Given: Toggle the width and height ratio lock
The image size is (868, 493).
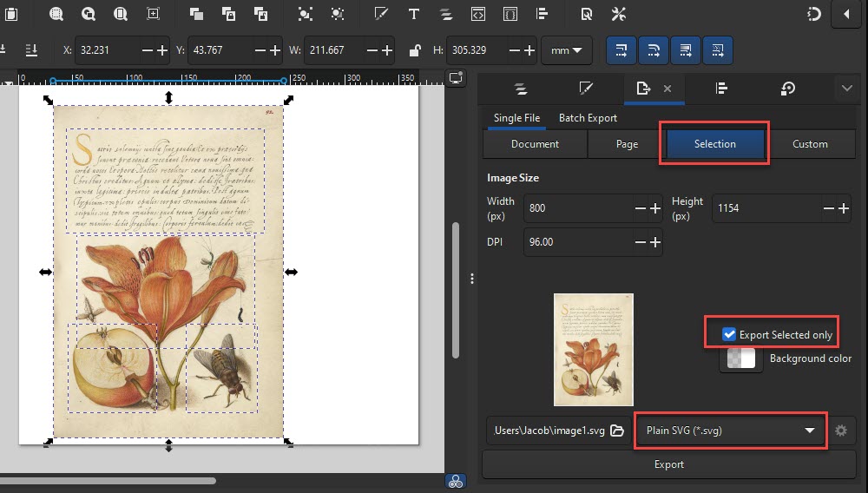Looking at the screenshot, I should (416, 50).
